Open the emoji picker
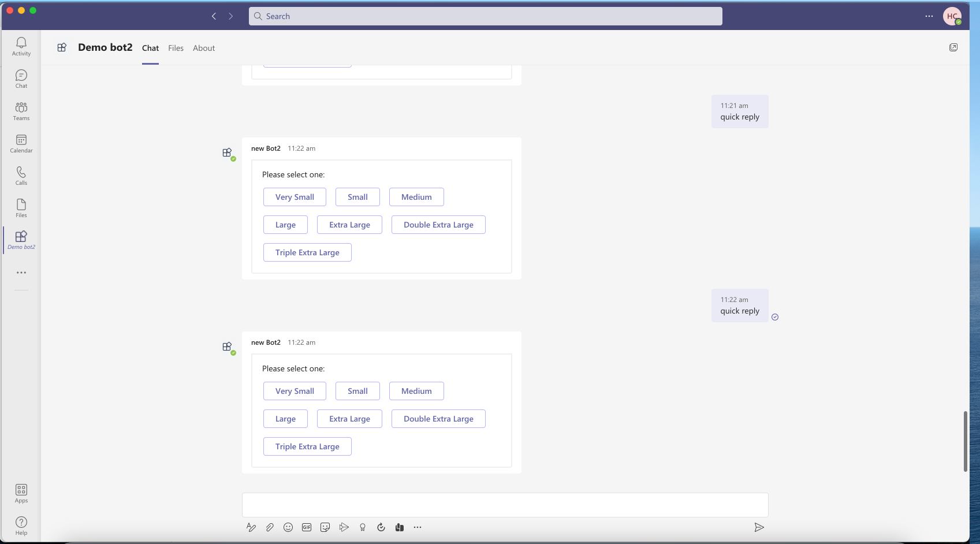The height and width of the screenshot is (544, 980). click(288, 527)
